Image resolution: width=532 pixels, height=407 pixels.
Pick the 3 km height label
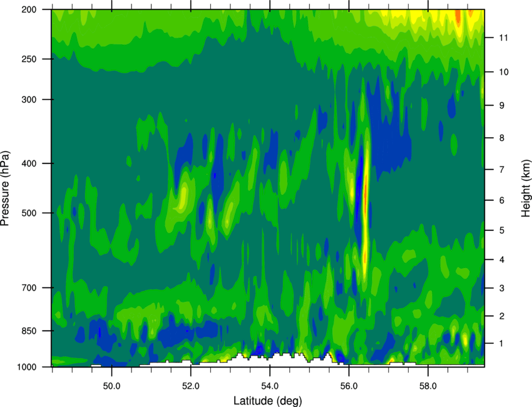tap(501, 288)
